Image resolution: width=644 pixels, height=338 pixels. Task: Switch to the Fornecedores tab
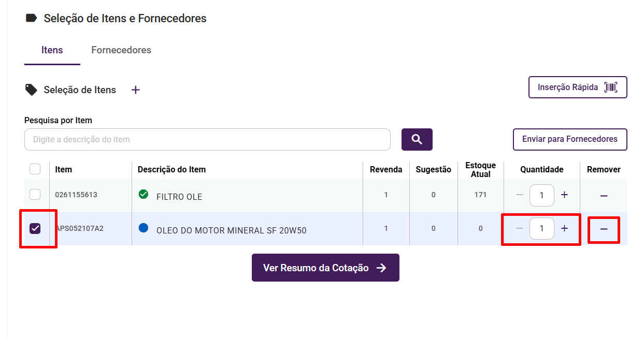pyautogui.click(x=121, y=50)
